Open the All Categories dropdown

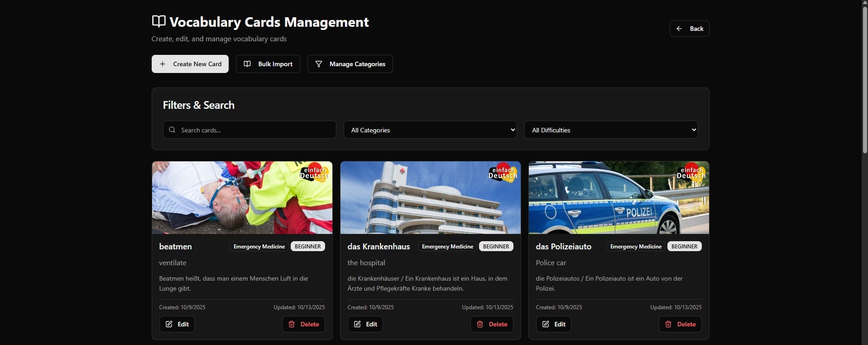coord(430,130)
